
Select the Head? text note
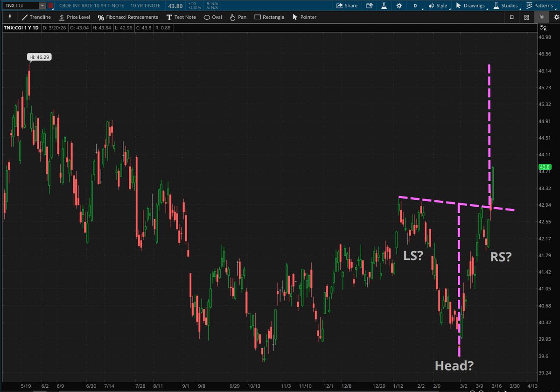(x=455, y=365)
